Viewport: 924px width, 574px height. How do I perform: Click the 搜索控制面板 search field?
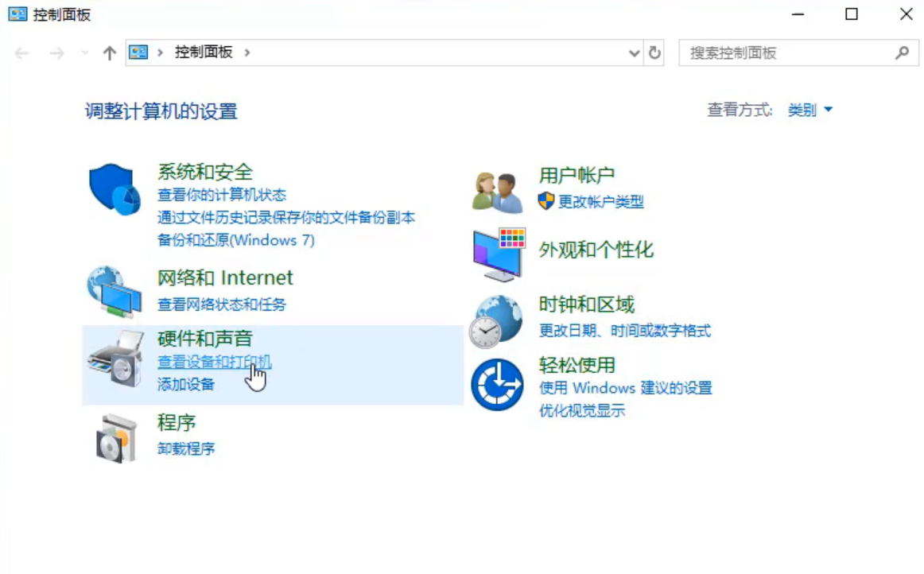787,53
